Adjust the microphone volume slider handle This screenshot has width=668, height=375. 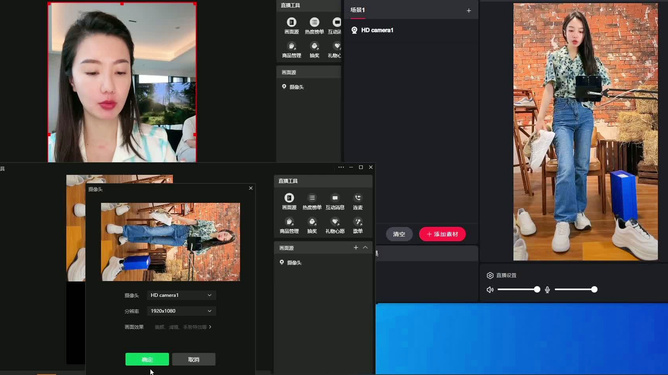(594, 289)
